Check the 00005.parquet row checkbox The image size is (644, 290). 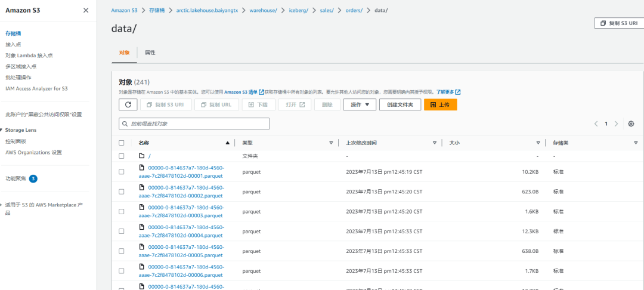pos(121,251)
